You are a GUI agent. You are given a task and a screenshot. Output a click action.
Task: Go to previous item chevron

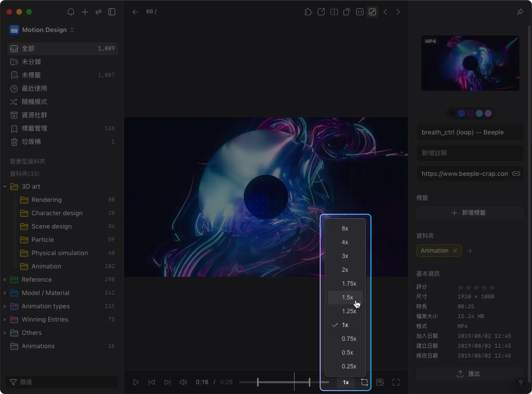tap(385, 12)
